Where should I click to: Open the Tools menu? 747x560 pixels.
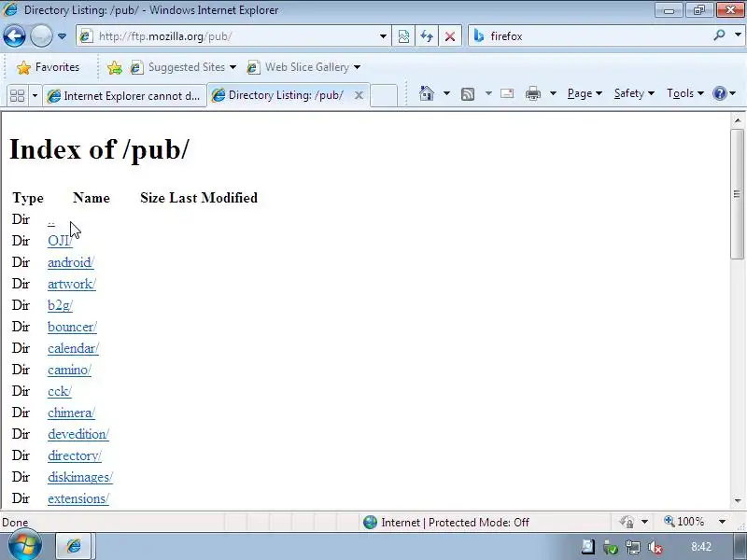click(685, 93)
